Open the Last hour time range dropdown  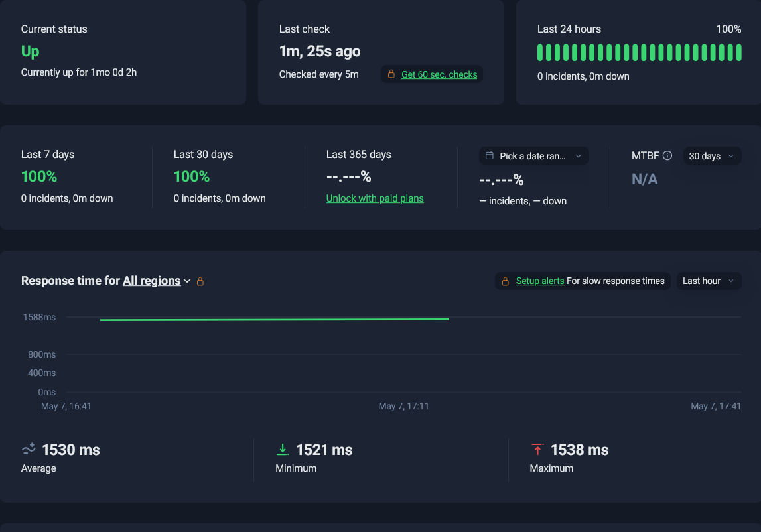click(x=709, y=281)
